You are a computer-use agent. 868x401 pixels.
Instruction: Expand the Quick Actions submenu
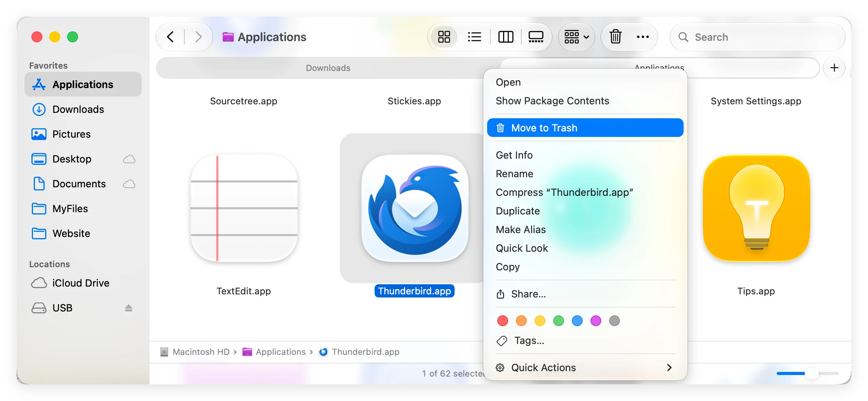pos(585,368)
